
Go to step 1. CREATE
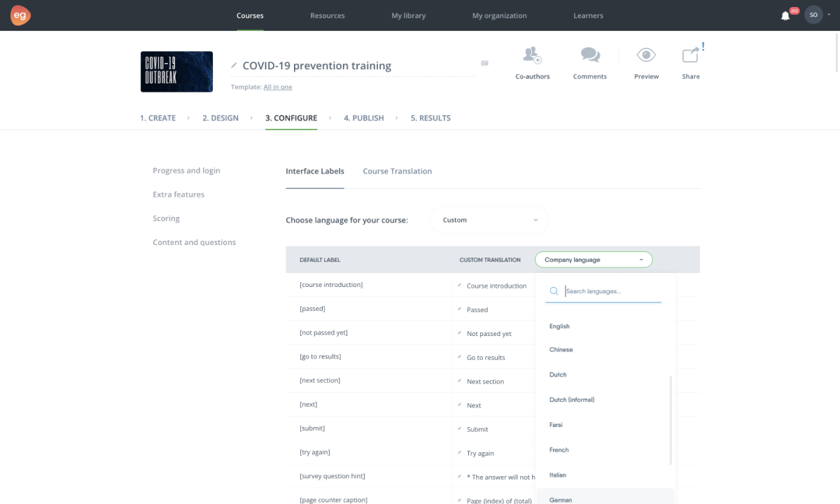coord(157,118)
